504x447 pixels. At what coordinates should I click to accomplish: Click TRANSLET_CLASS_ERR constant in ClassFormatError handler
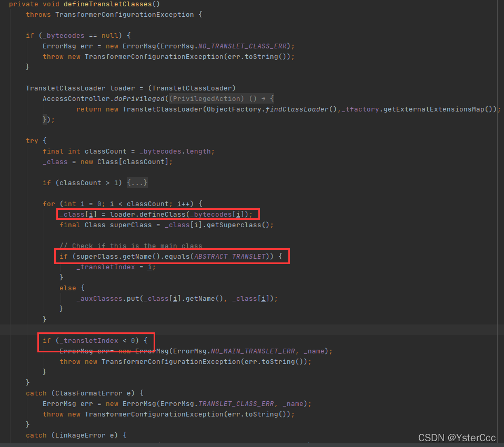tap(236, 404)
